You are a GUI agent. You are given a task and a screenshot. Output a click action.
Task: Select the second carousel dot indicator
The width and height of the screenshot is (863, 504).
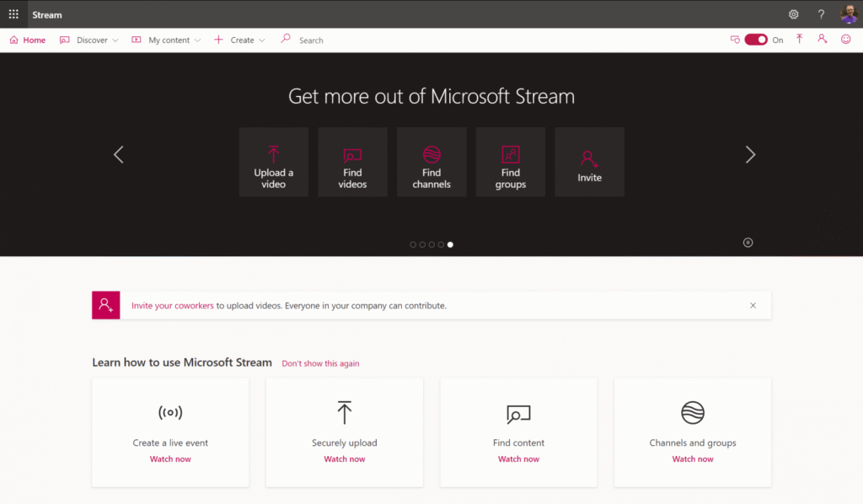[422, 244]
